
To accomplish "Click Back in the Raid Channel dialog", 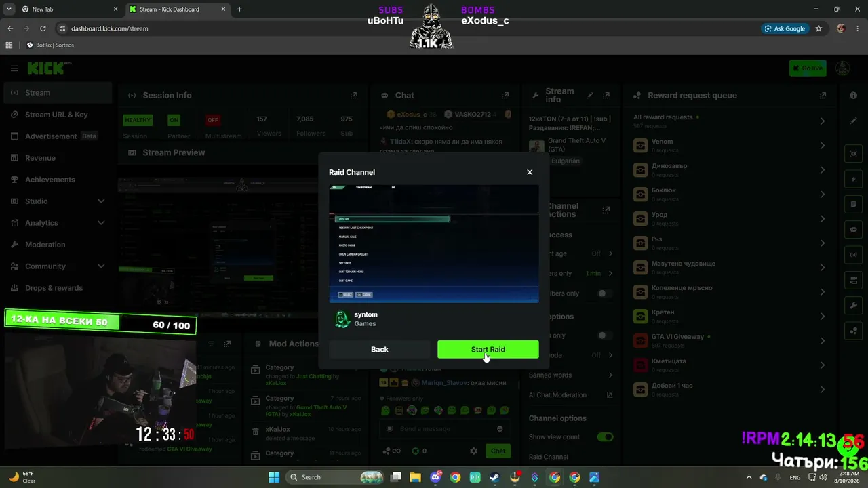I will pos(380,349).
